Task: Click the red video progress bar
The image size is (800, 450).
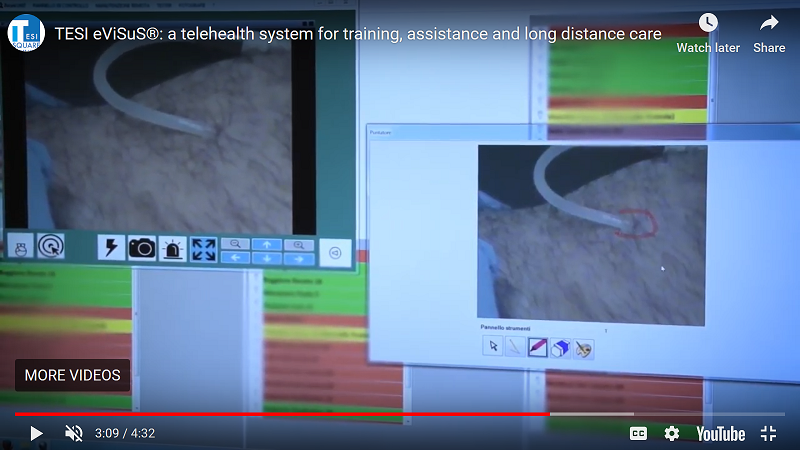Action: 283,414
